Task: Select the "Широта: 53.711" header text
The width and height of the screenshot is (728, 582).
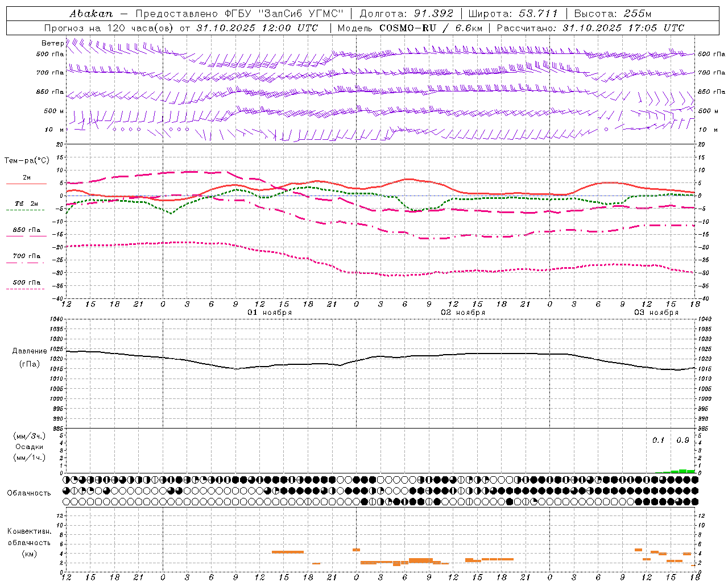Action: tap(513, 14)
